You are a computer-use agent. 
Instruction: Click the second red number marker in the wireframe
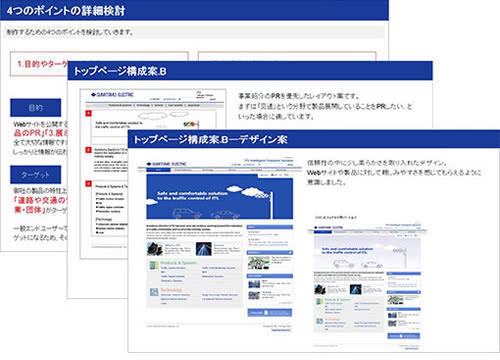pos(88,150)
